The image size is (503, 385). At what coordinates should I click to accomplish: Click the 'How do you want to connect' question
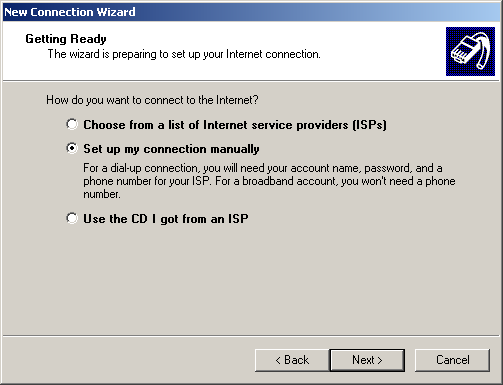[x=152, y=100]
